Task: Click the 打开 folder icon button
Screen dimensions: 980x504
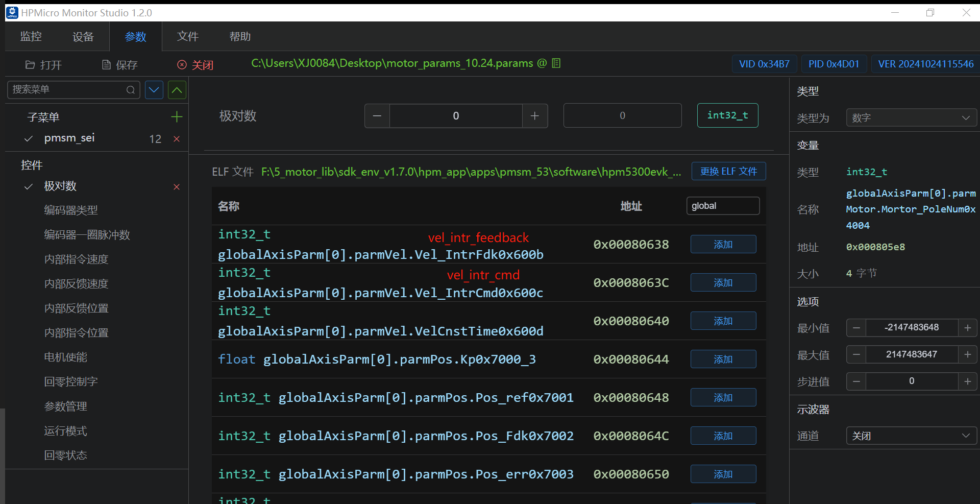Action: pos(43,65)
